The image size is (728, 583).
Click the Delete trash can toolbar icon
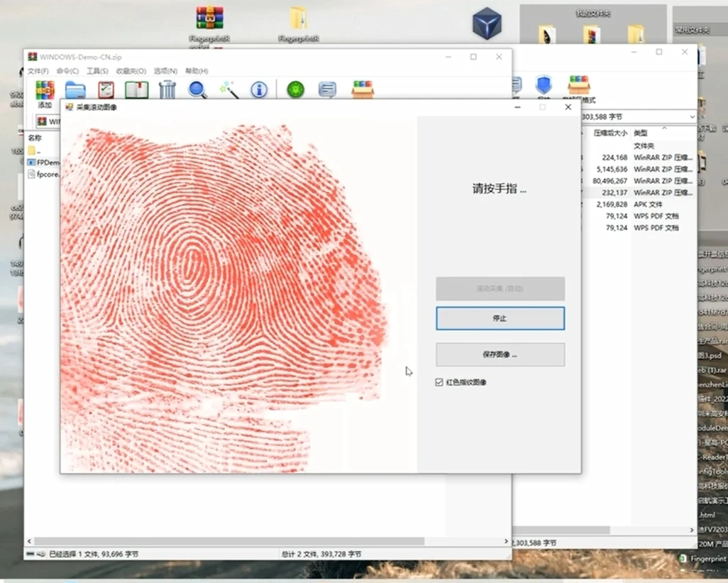pos(167,89)
